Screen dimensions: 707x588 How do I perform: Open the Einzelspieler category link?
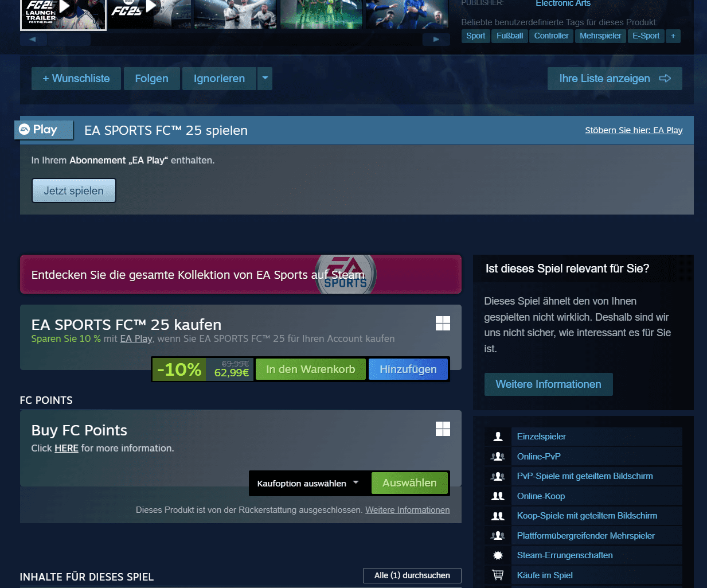(541, 437)
